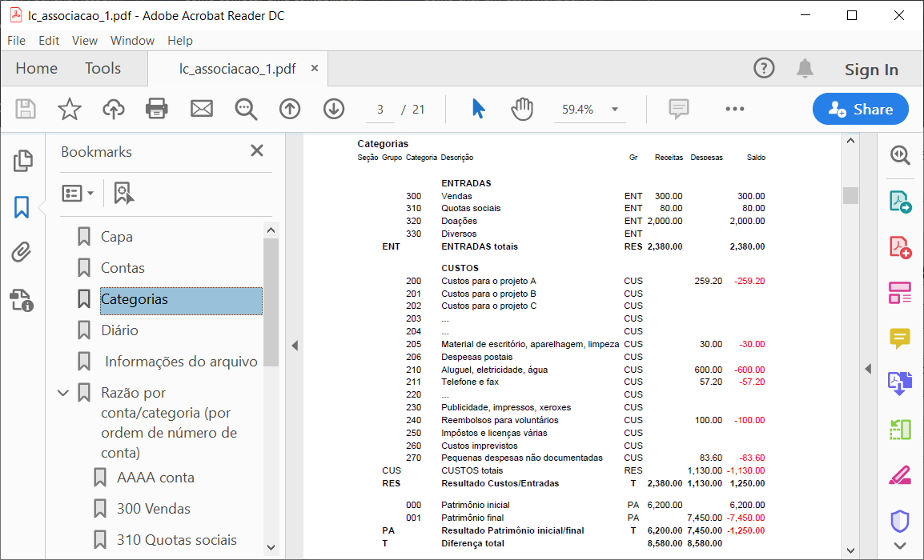Choose the Selection arrow tool
Viewport: 924px width, 560px height.
pos(479,109)
